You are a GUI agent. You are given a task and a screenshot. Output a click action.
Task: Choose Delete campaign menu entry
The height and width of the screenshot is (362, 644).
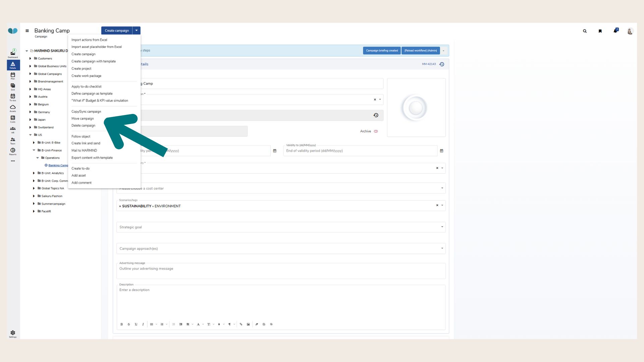tap(83, 126)
